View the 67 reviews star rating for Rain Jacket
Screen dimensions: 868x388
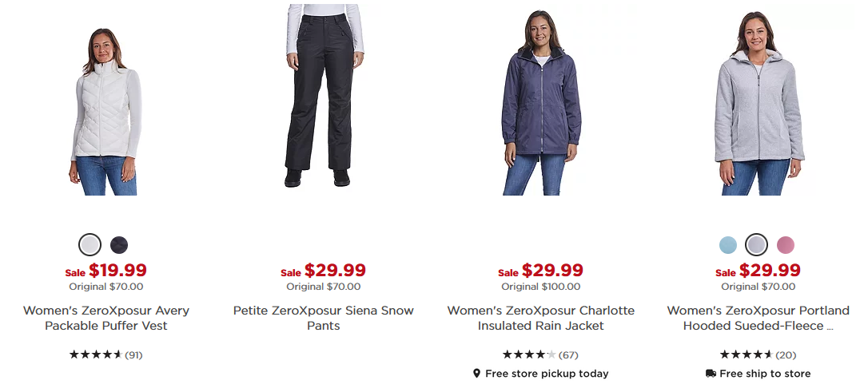(x=540, y=354)
